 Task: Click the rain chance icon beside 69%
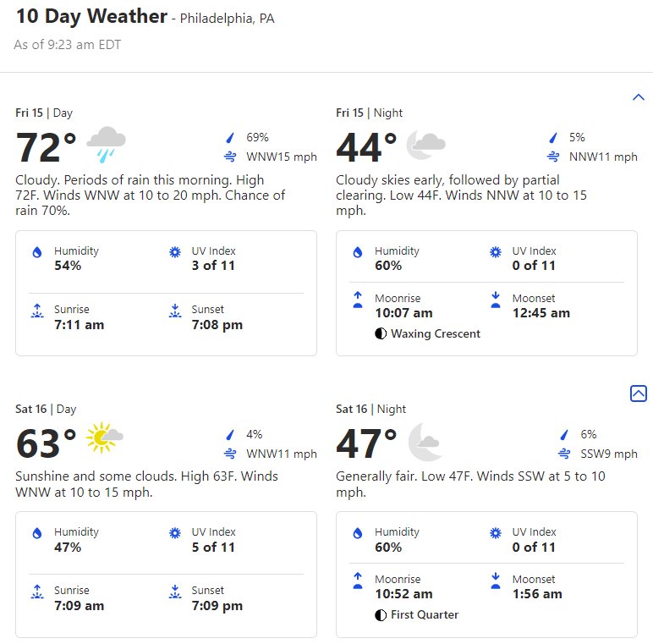click(230, 137)
